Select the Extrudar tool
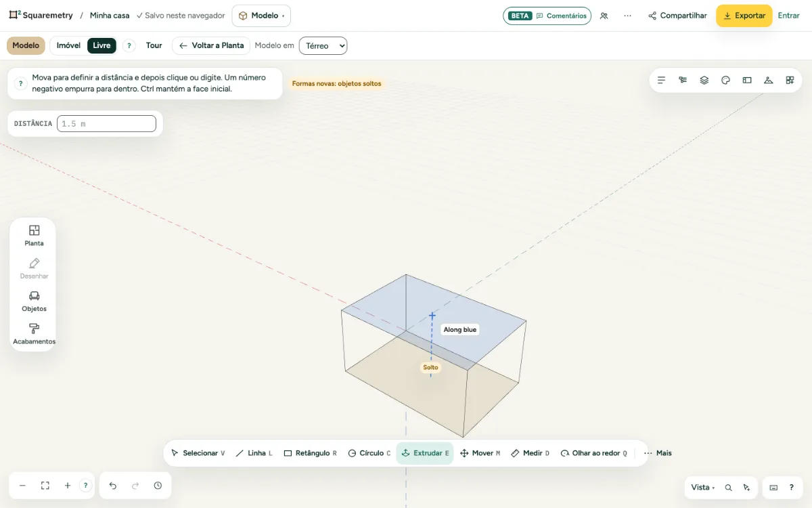812x508 pixels. pos(425,453)
